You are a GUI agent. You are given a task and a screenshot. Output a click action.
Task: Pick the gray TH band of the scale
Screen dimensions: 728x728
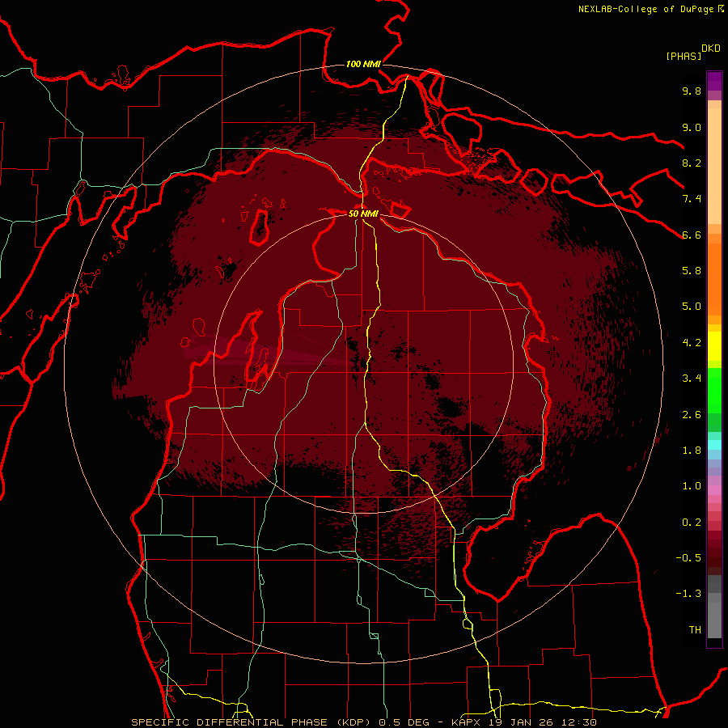714,622
